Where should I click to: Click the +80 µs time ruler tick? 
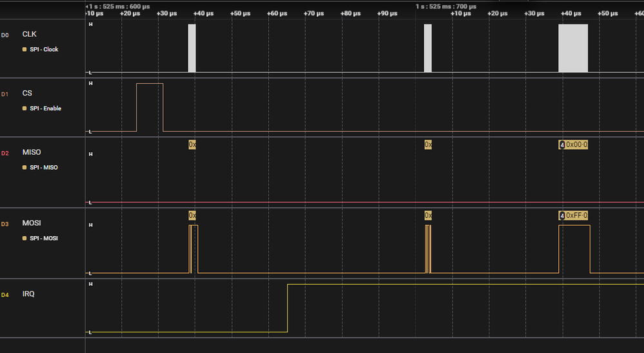tap(350, 14)
